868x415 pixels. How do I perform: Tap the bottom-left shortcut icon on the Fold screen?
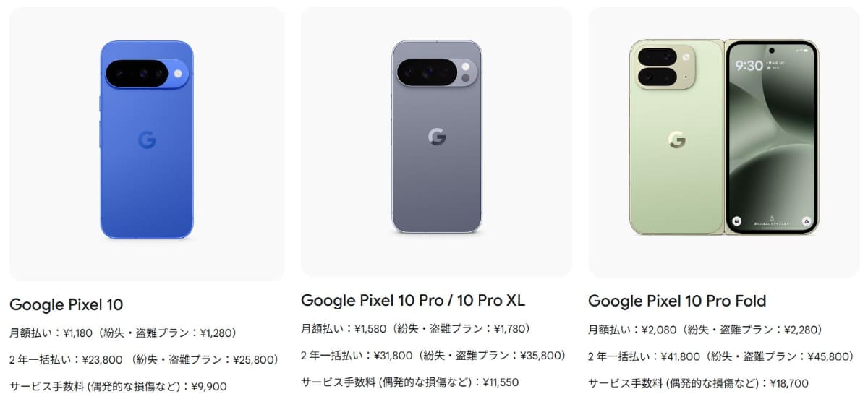[736, 221]
